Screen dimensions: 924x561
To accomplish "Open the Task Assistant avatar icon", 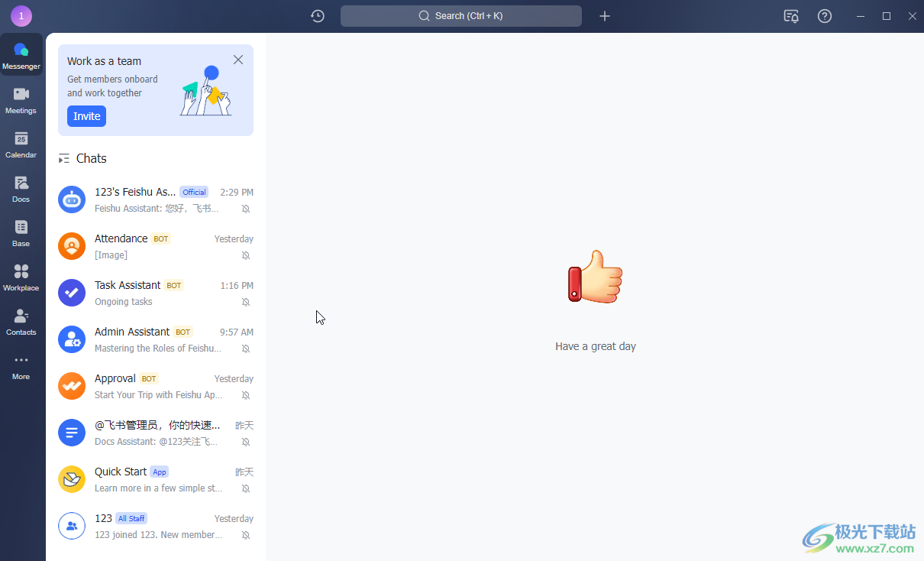I will [x=72, y=293].
